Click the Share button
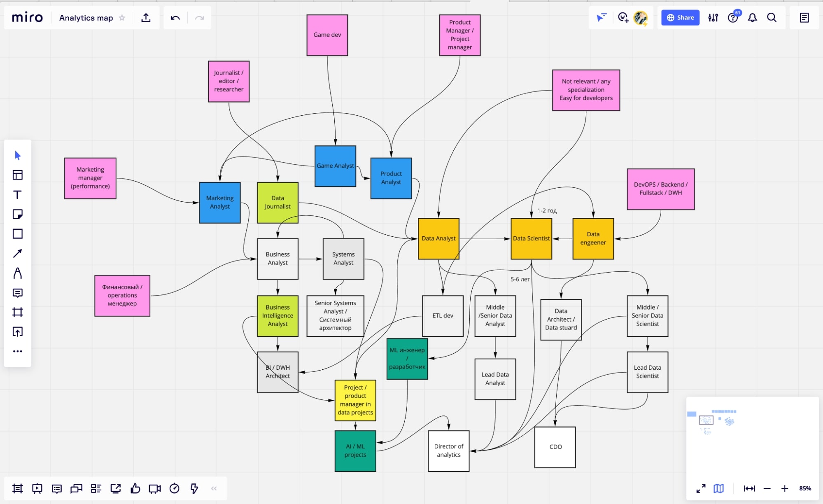 680,18
